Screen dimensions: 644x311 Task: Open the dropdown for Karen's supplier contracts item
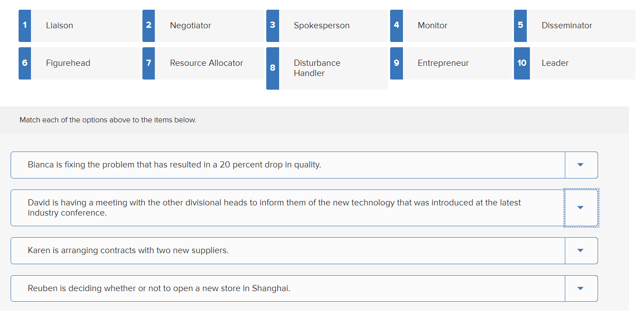pos(581,250)
